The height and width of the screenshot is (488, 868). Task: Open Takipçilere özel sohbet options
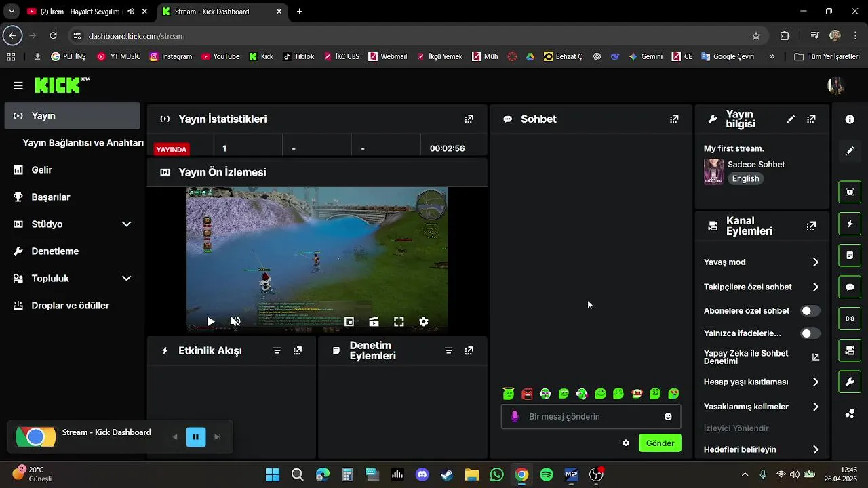[x=762, y=287]
